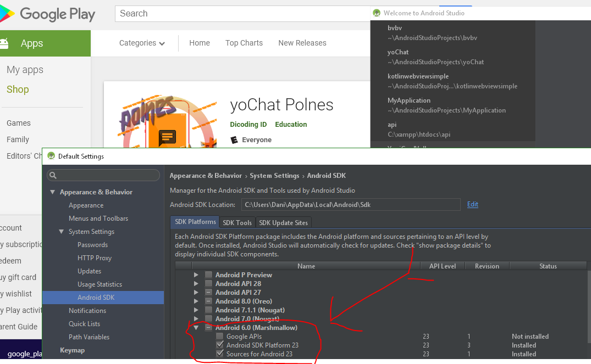The height and width of the screenshot is (364, 591).
Task: Uncheck Sources for Android 23 checkbox
Action: point(220,354)
